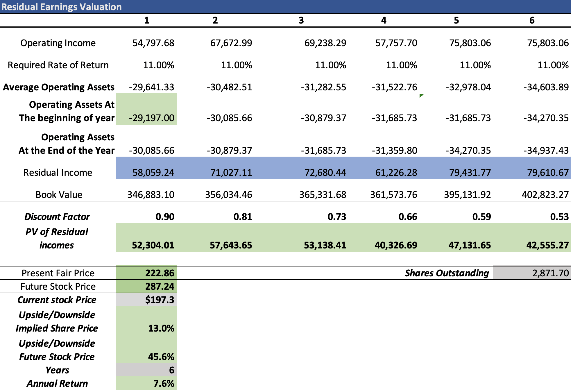Select year 1 Operating Income 54,797.68
Viewport: 573px width, 392px height.
tap(153, 43)
